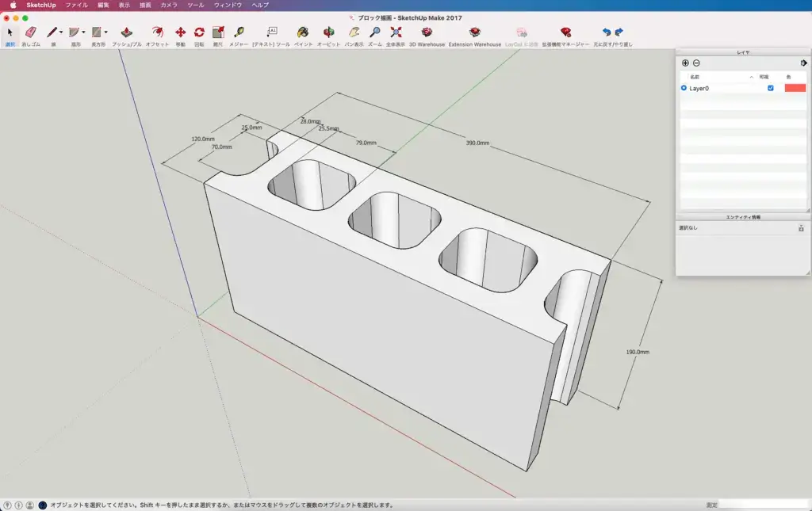Screen dimensions: 812x511
Task: Open the Tools (ツール) menu
Action: [196, 6]
